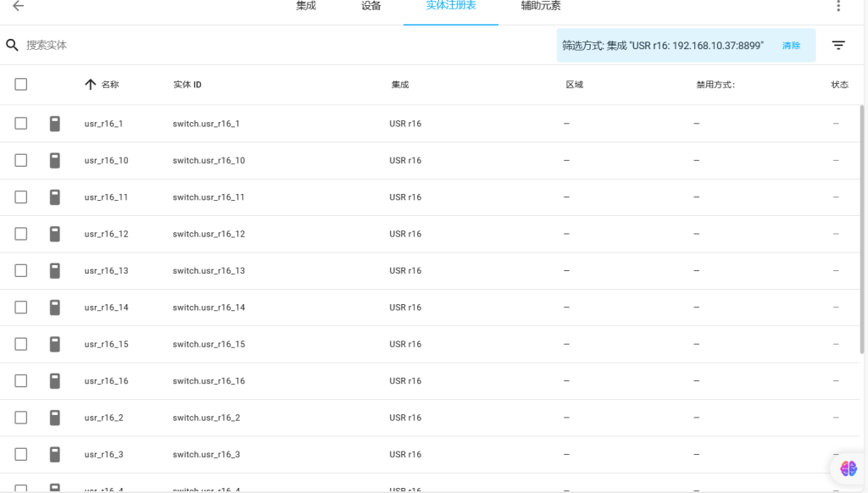Click 清除 to clear the filter
The width and height of the screenshot is (868, 493).
[x=791, y=46]
